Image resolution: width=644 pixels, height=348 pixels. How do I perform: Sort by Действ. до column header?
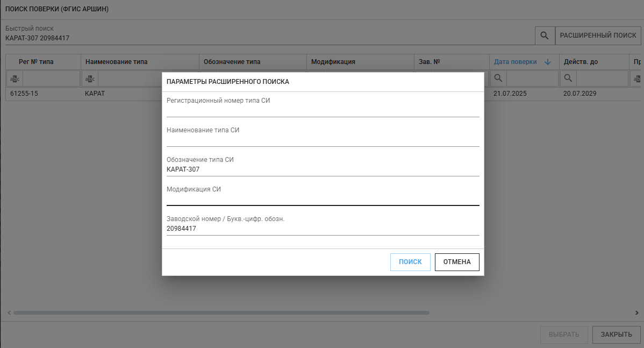point(581,62)
